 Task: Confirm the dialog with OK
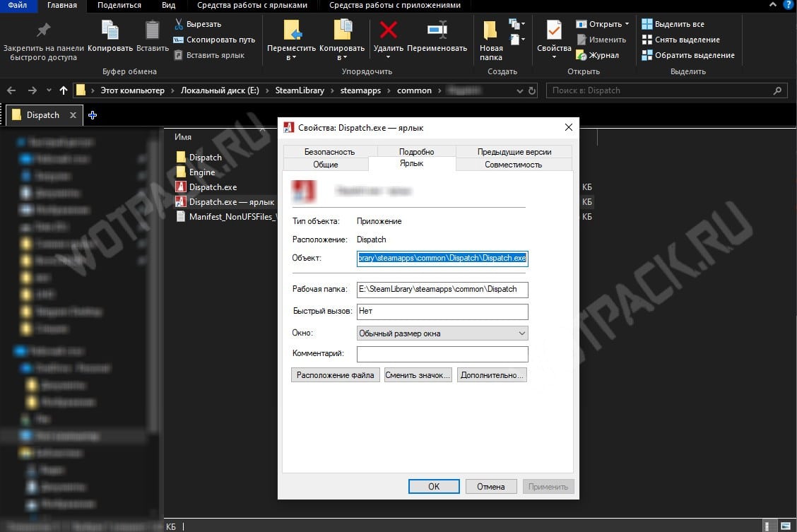434,486
